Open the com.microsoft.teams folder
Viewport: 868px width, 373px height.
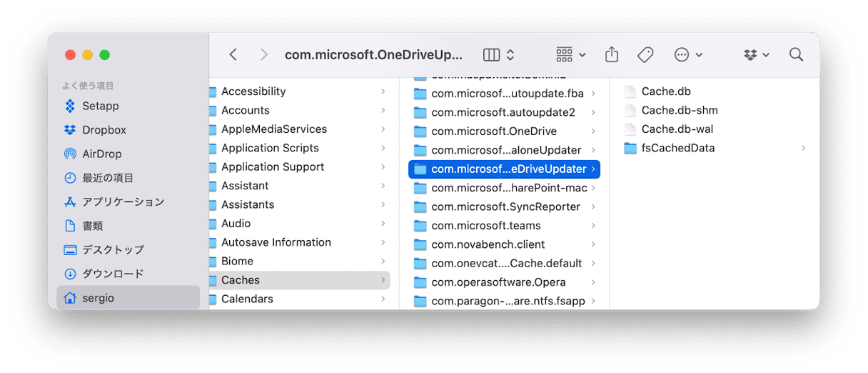[x=485, y=225]
